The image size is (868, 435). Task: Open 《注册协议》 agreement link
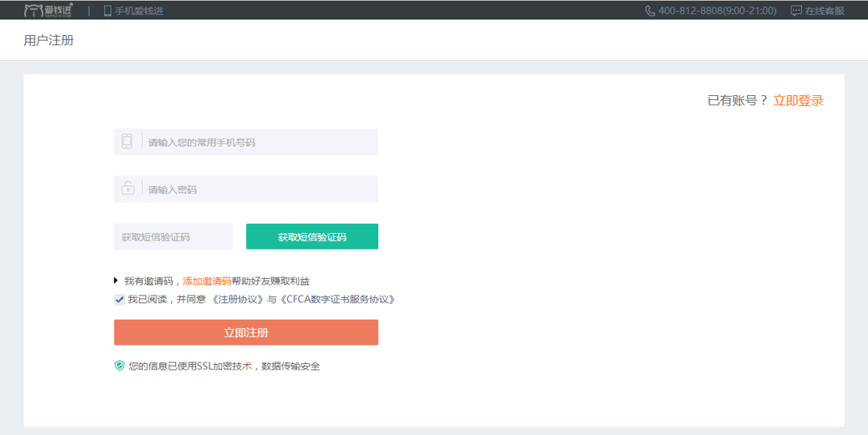click(x=238, y=300)
